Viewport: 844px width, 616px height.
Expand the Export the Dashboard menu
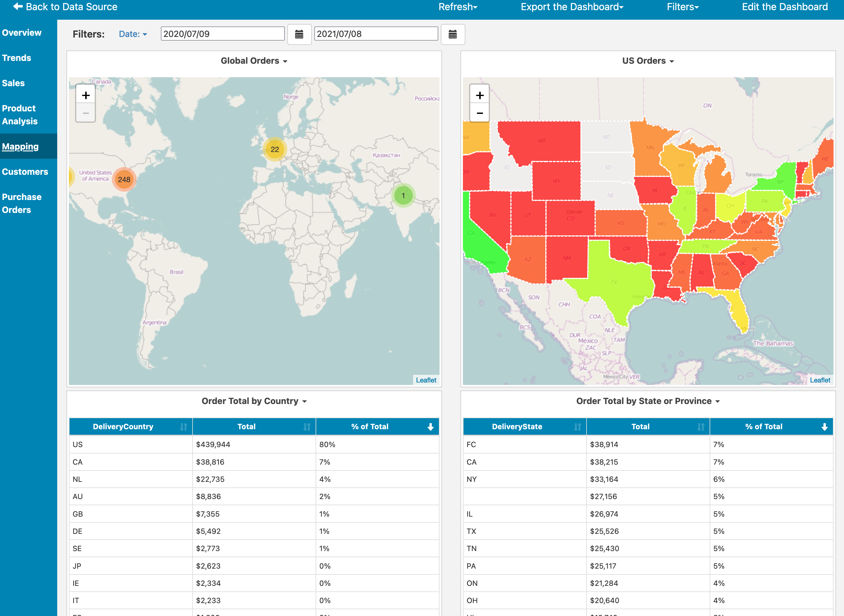point(571,7)
